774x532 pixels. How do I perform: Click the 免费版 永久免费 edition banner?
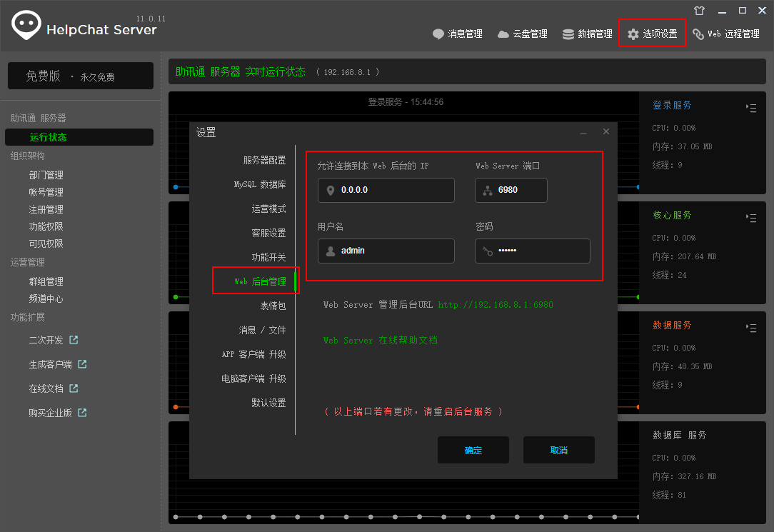tap(81, 76)
